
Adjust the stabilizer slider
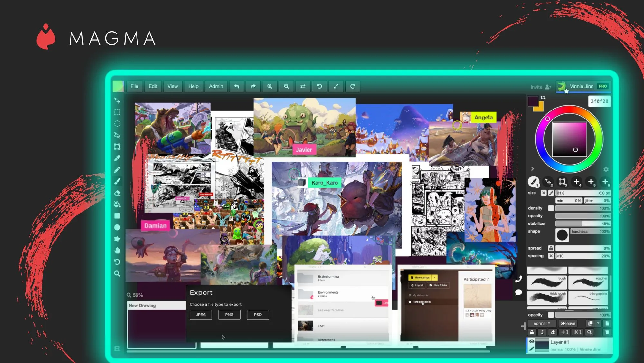coord(583,224)
